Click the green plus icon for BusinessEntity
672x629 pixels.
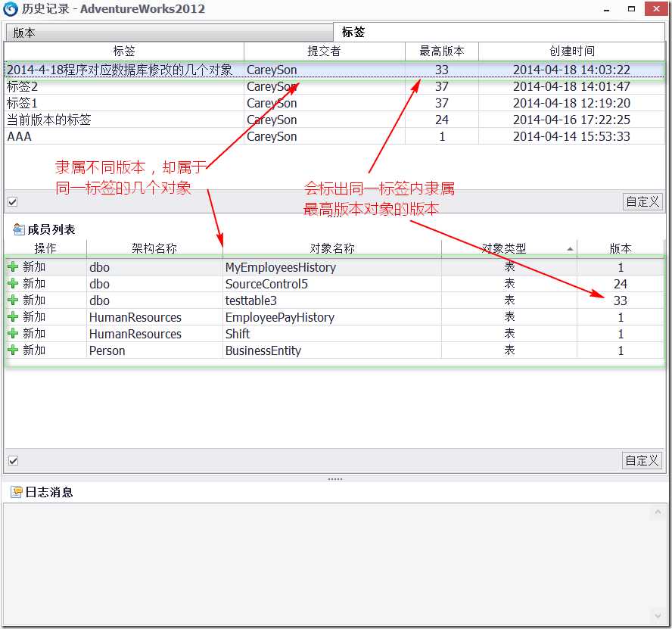click(x=13, y=350)
